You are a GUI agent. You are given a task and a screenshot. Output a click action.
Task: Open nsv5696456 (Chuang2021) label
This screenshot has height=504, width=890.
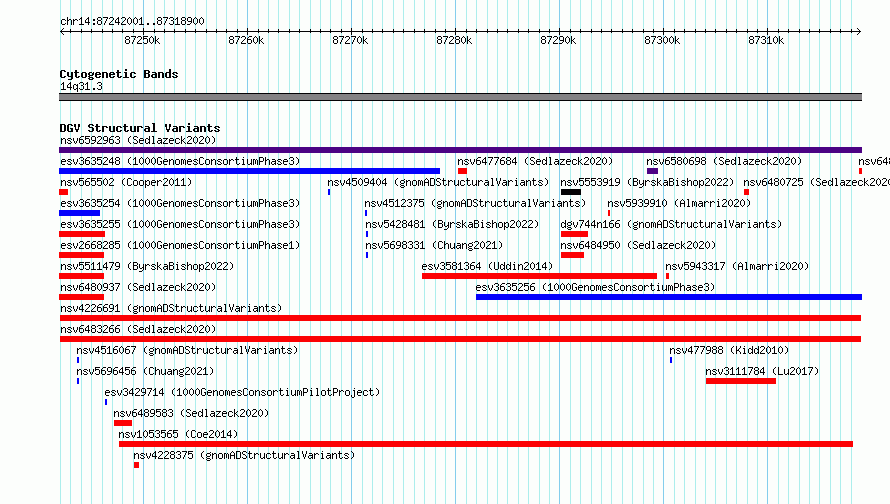(x=145, y=371)
